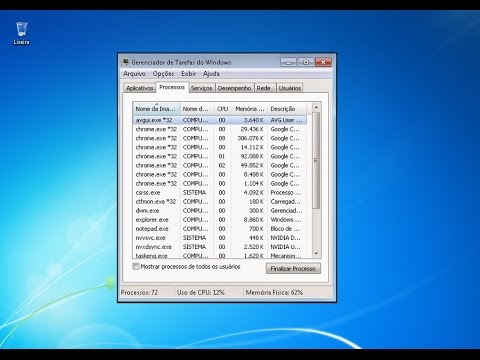Click the Uso de CPU: 12% status
Viewport: 480px width, 360px height.
[201, 292]
